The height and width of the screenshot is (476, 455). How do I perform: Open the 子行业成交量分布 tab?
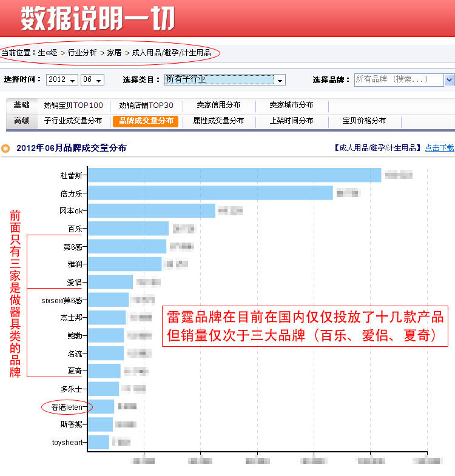tap(73, 121)
